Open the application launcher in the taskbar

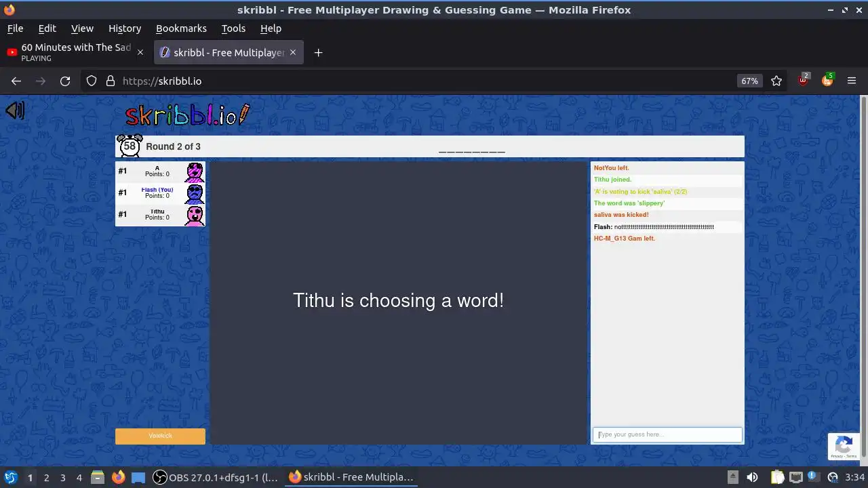pos(10,477)
